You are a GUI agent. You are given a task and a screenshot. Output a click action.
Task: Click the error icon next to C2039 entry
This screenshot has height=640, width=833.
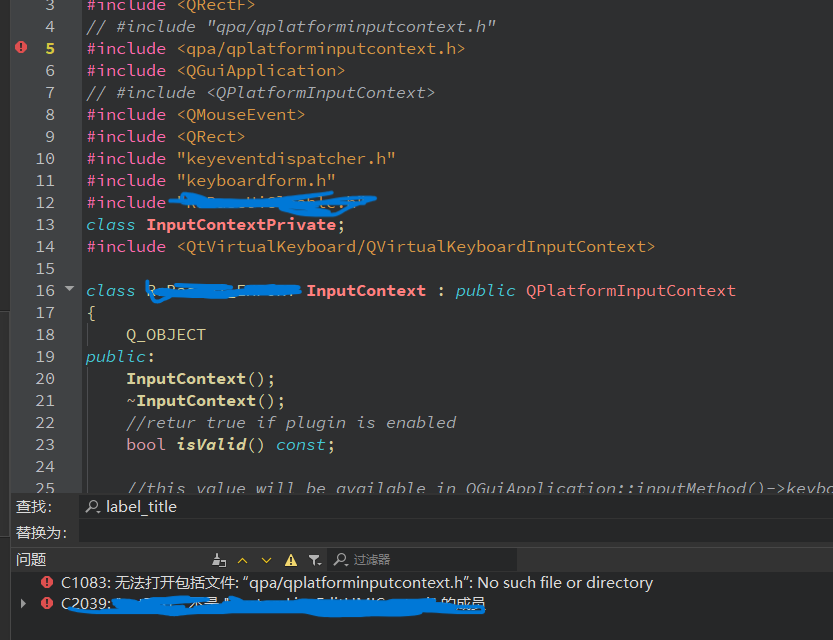(x=48, y=603)
